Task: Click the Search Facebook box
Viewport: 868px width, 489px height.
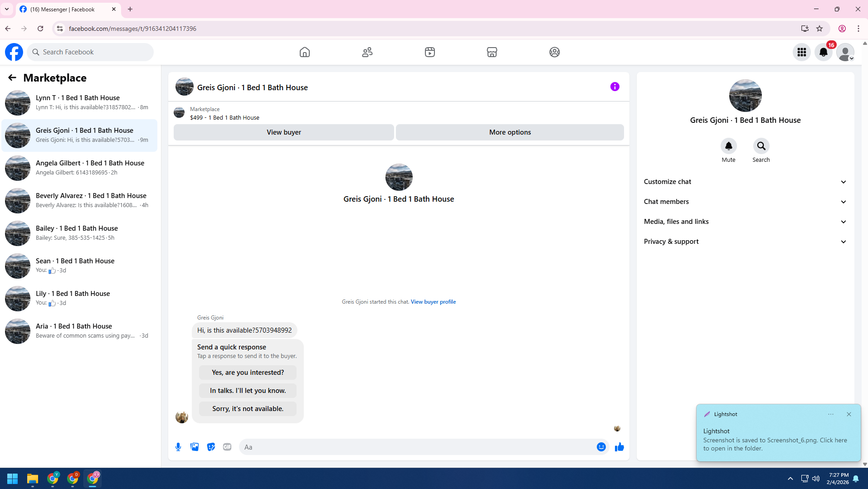Action: [91, 52]
